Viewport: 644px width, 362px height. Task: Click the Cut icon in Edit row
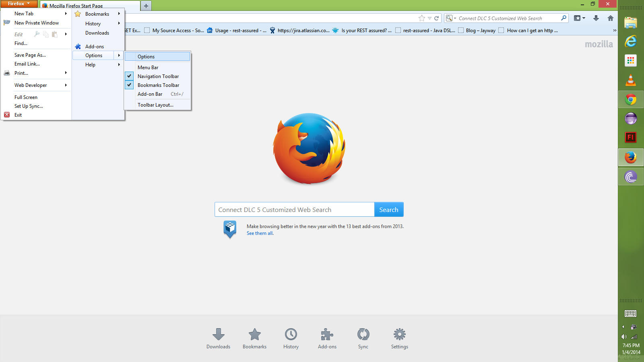pyautogui.click(x=37, y=34)
